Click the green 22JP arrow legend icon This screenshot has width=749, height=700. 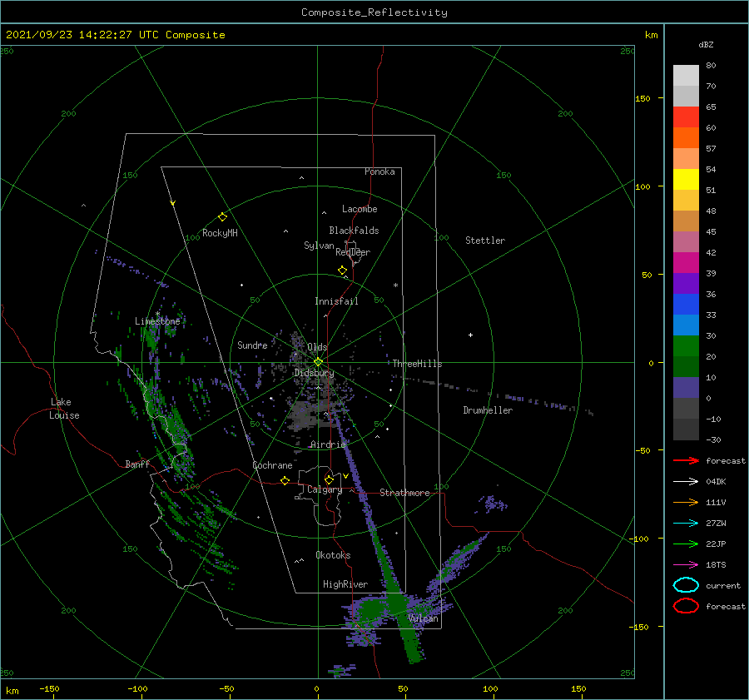point(686,544)
